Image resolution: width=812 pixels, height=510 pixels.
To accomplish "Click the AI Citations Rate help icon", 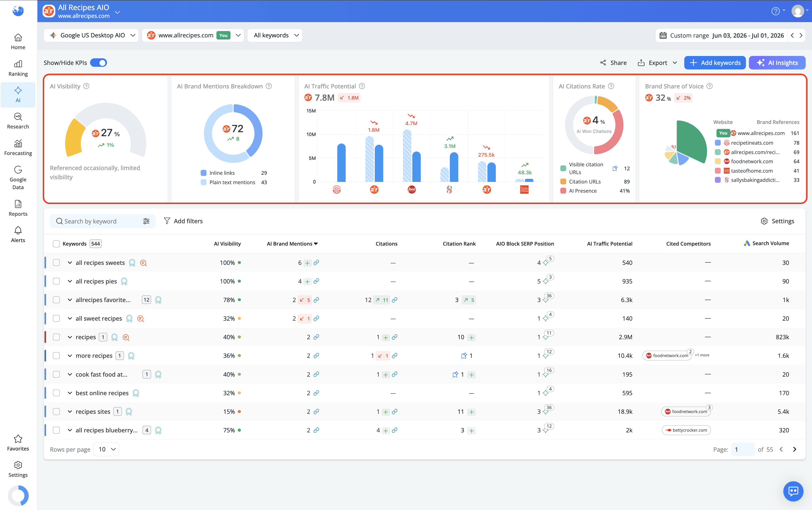I will click(x=611, y=86).
